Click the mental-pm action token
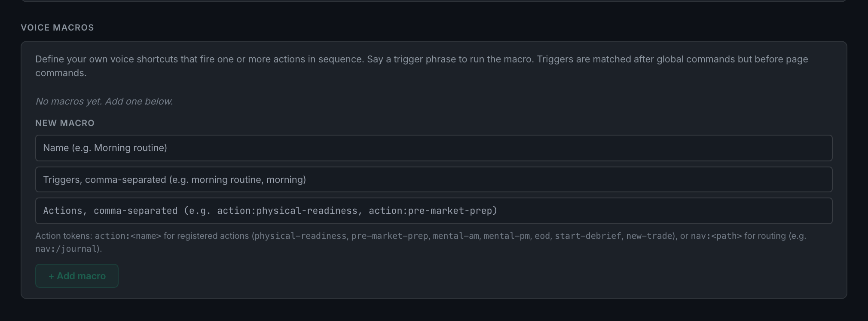 click(507, 236)
